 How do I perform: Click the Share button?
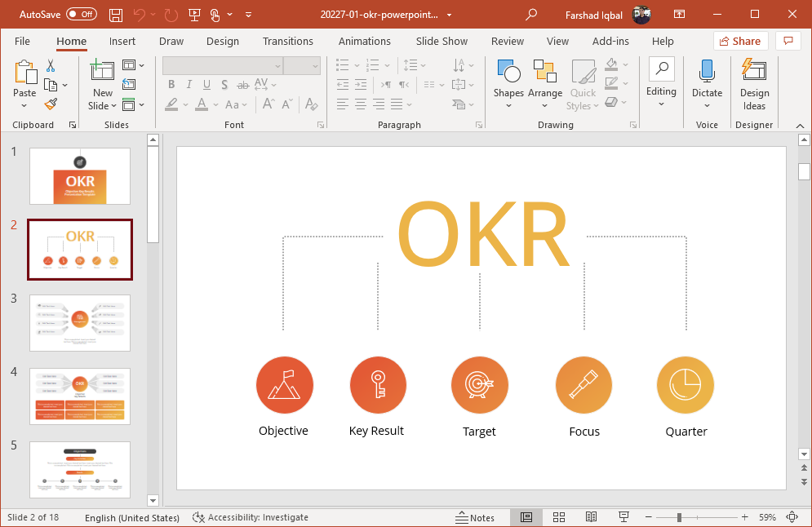pos(739,41)
